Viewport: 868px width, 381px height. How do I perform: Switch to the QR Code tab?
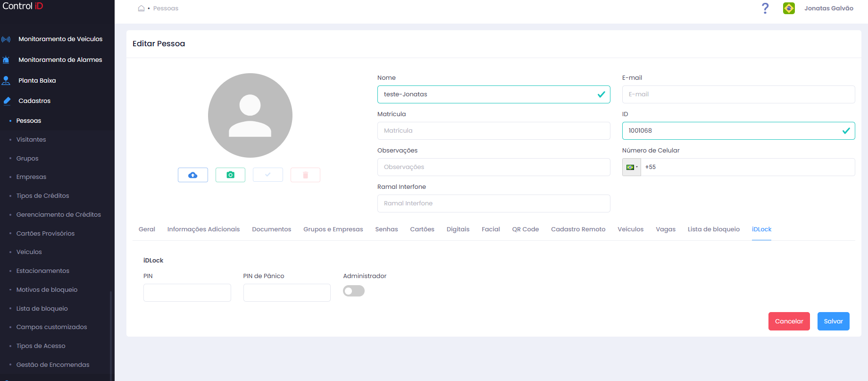coord(526,229)
